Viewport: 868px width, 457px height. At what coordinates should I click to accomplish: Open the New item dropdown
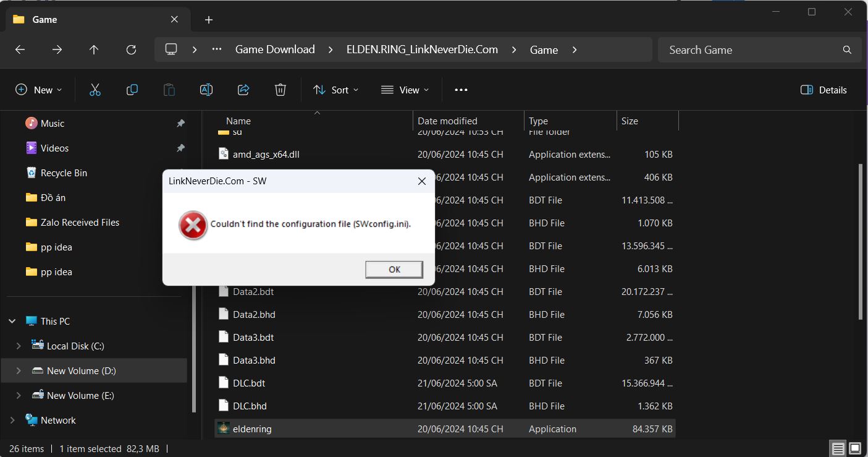click(x=38, y=90)
